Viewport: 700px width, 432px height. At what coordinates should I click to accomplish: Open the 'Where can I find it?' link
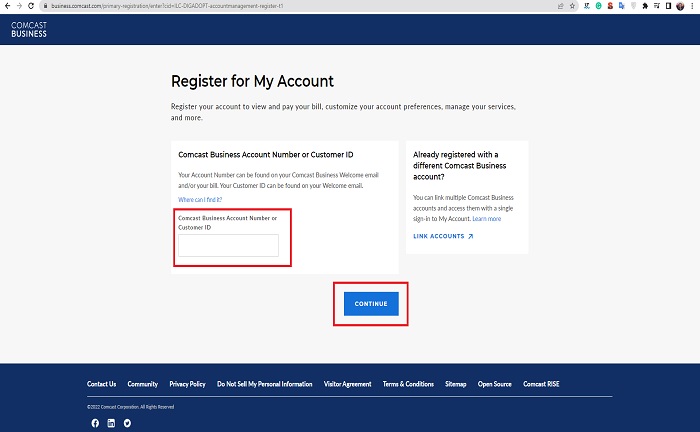(x=200, y=199)
